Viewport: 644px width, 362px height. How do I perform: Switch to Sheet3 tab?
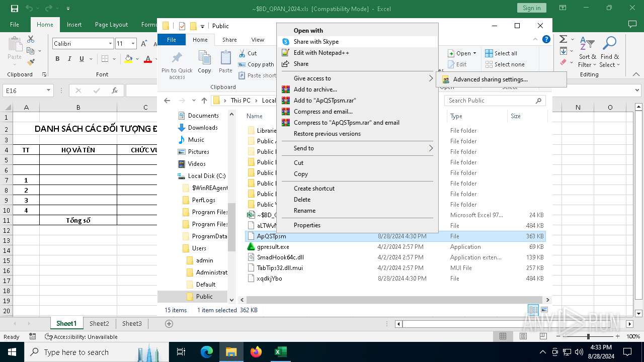tap(132, 324)
